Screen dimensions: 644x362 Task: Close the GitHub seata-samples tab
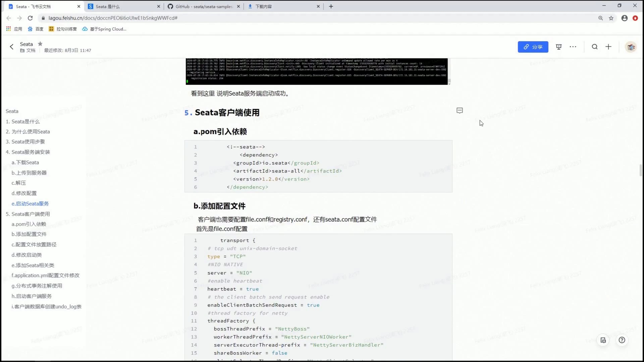(x=238, y=7)
